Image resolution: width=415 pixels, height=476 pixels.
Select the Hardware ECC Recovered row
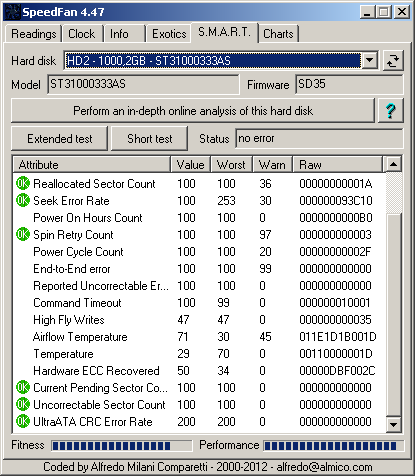click(199, 371)
